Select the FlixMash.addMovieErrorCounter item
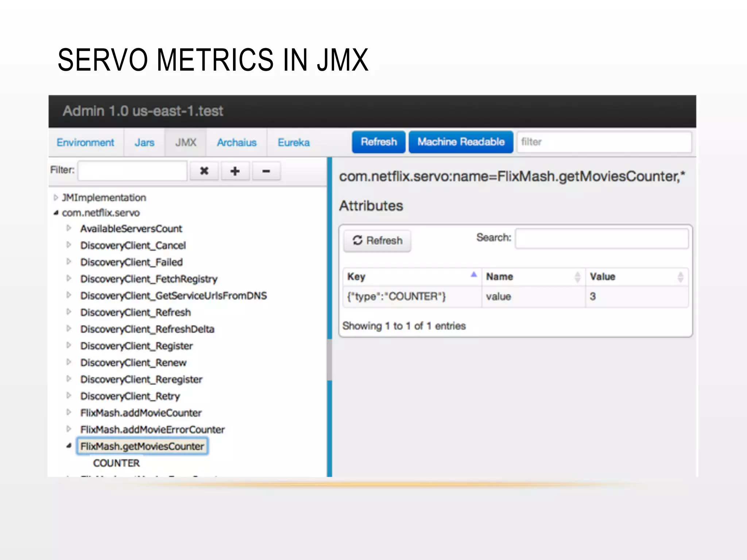The image size is (747, 560). click(x=152, y=429)
